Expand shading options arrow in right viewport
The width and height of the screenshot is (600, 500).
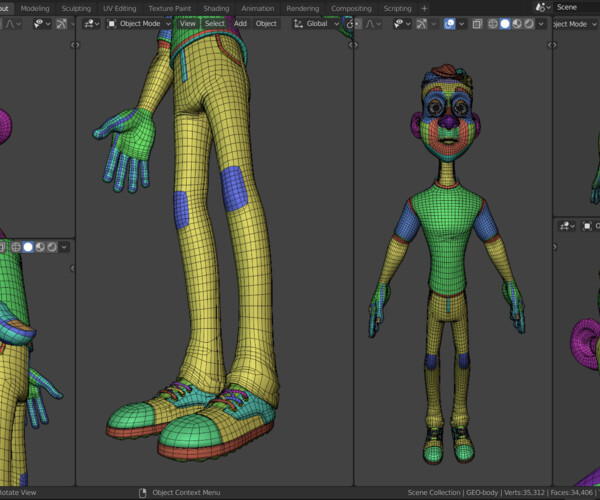[541, 23]
